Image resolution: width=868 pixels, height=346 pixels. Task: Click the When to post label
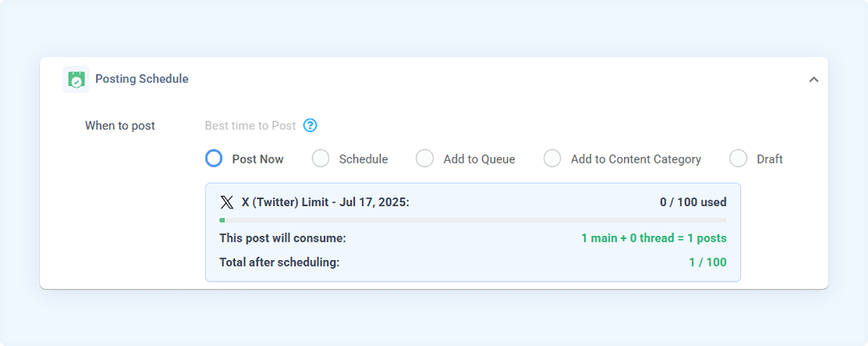119,125
